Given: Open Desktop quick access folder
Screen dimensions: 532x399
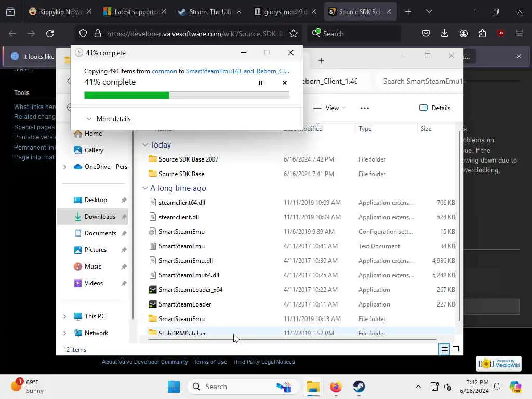Looking at the screenshot, I should [96, 200].
